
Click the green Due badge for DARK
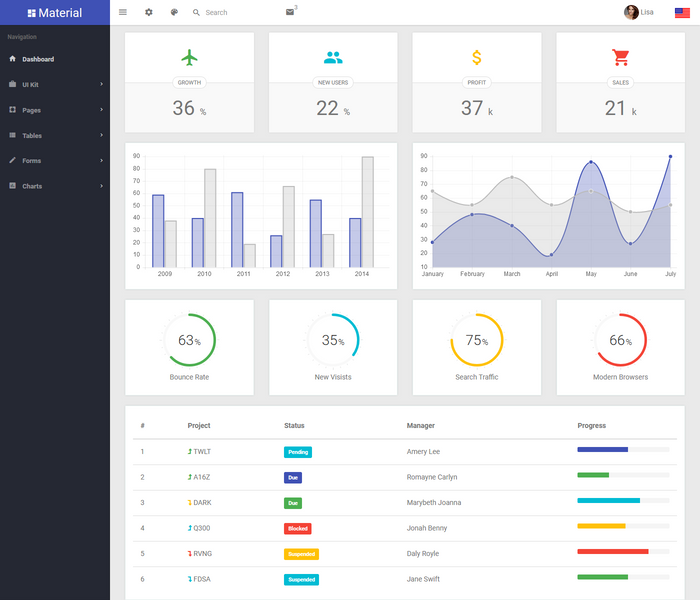(293, 503)
